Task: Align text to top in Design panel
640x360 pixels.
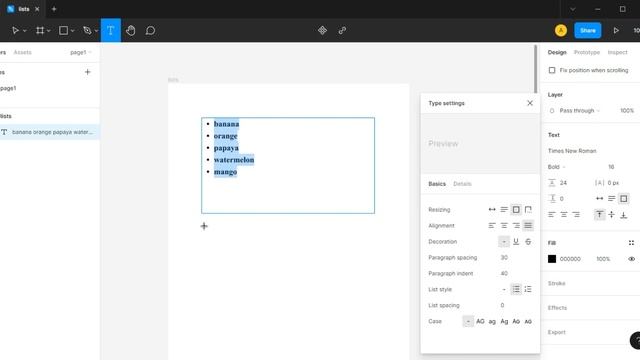Action: [x=599, y=215]
